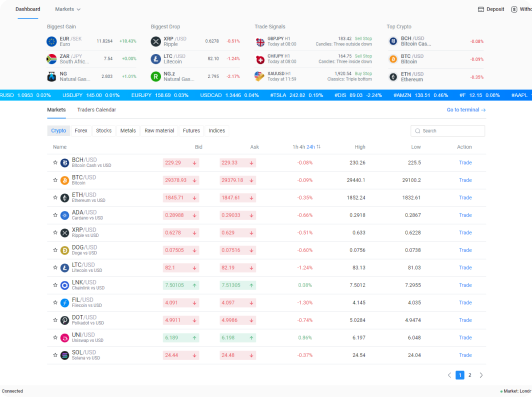
Task: Click the CHF/JPY flag icon in Trade Signals
Action: [260, 59]
